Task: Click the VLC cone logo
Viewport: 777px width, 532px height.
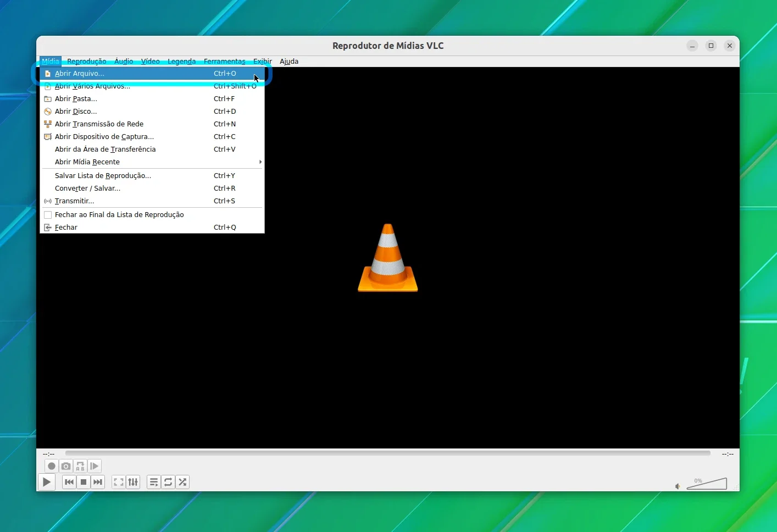Action: (388, 257)
